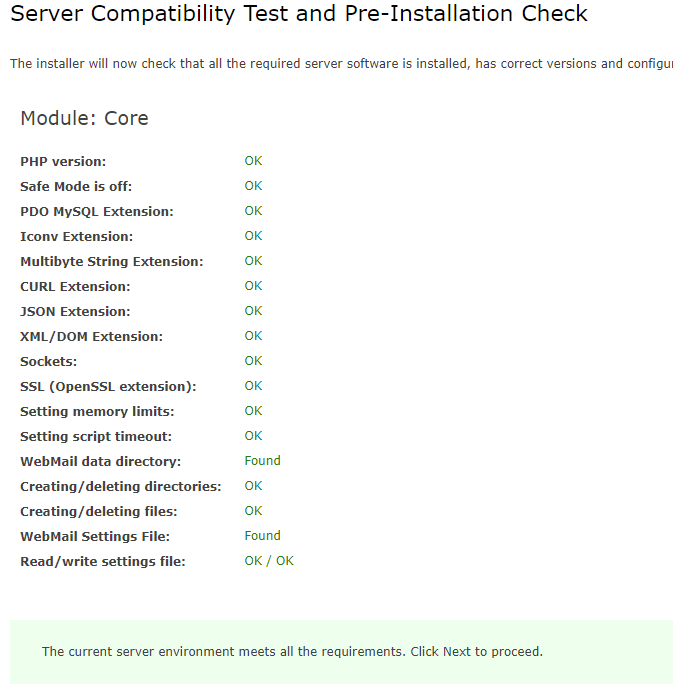
Task: Click the Creating/deleting directories label
Action: (121, 486)
